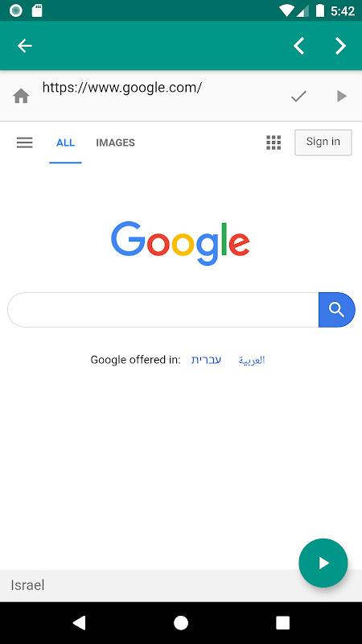Tap the floating green play button

pos(323,563)
